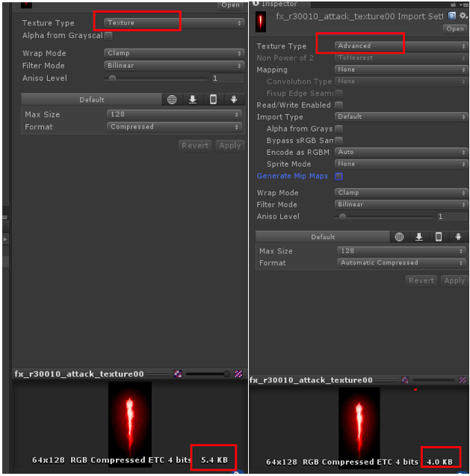Adjust Aniso Level slider in right Inspector

click(x=384, y=217)
